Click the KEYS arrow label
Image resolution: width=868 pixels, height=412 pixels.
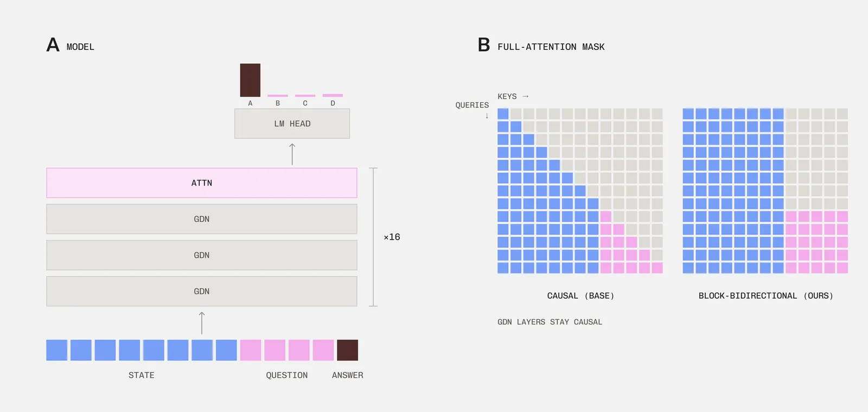tap(513, 96)
